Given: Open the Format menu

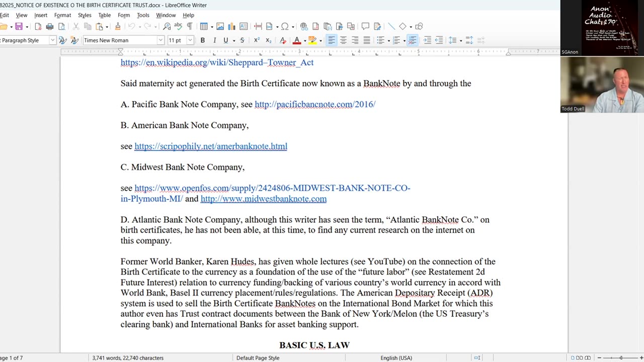Looking at the screenshot, I should 62,15.
